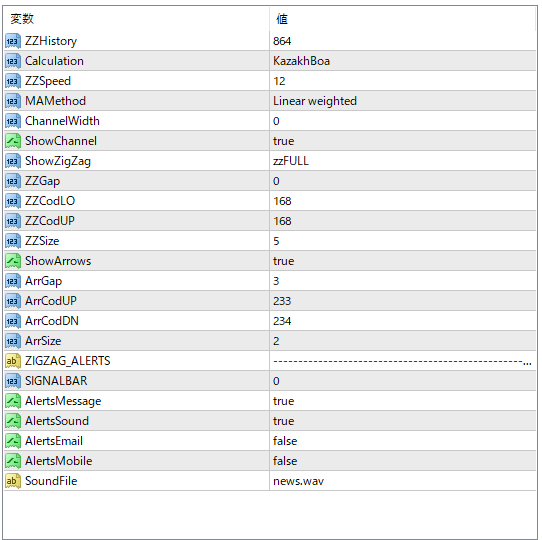Edit the ZZGap value field

(x=403, y=181)
